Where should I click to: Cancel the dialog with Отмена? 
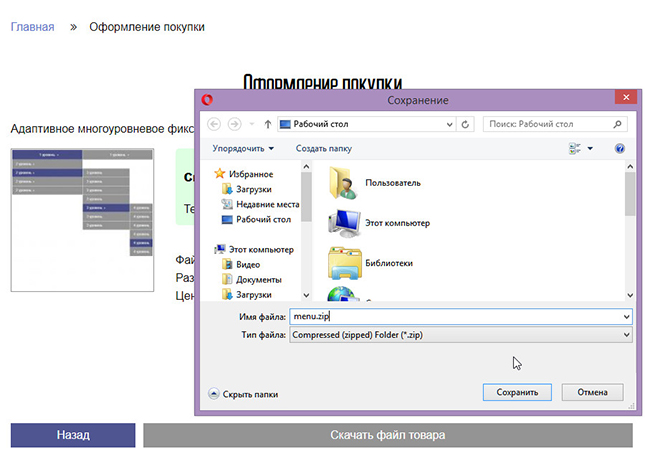click(592, 392)
